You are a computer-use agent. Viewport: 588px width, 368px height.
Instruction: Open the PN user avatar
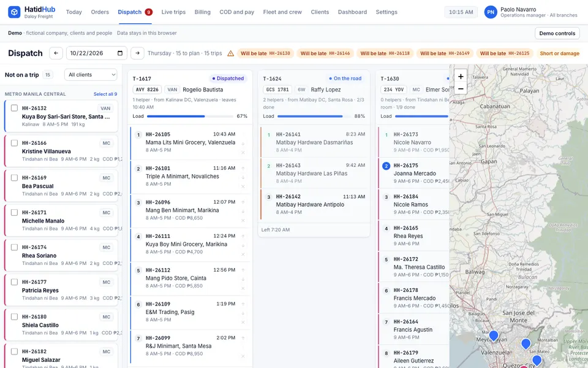coord(491,12)
